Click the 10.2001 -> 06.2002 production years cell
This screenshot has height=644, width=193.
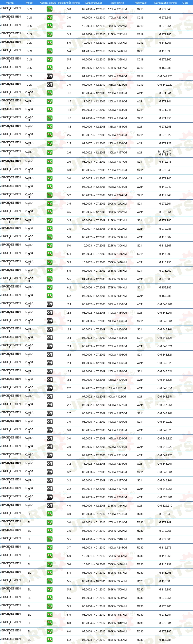(x=94, y=564)
